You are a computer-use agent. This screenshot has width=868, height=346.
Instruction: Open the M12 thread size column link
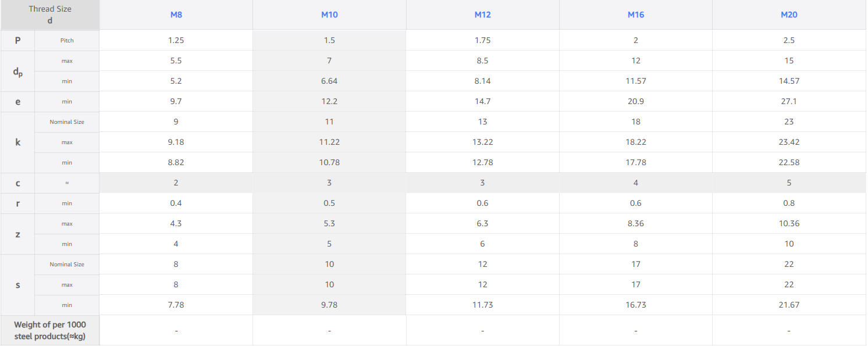coord(482,15)
